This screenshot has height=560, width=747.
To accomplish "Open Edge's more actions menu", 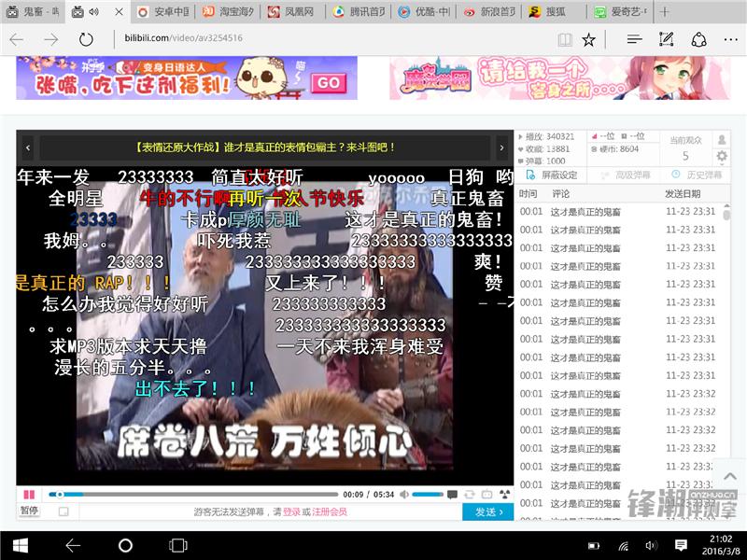I will 730,39.
